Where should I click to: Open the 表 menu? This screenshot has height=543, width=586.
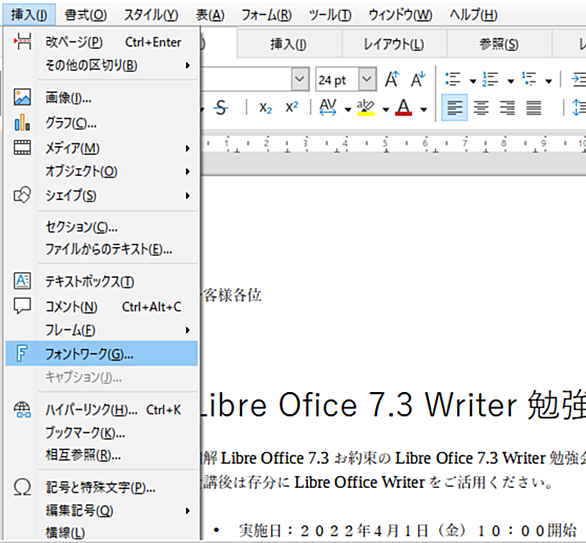[210, 15]
